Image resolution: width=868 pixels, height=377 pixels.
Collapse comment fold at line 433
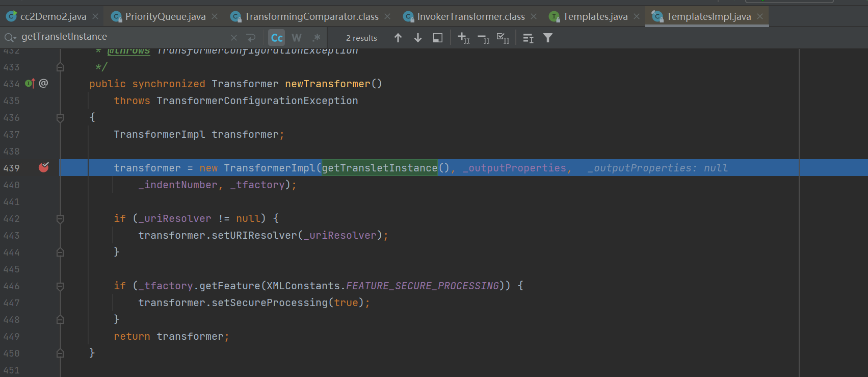click(60, 67)
